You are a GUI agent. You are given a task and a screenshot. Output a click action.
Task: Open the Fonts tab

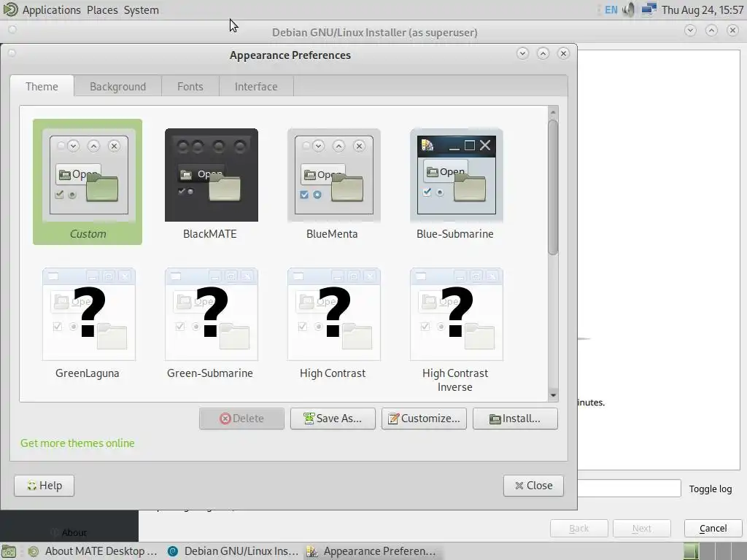tap(190, 86)
